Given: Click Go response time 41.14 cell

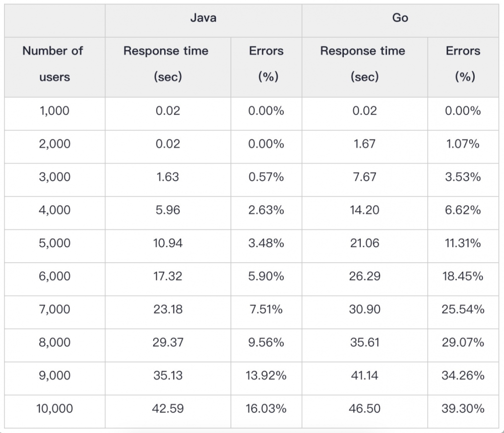Looking at the screenshot, I should click(364, 376).
